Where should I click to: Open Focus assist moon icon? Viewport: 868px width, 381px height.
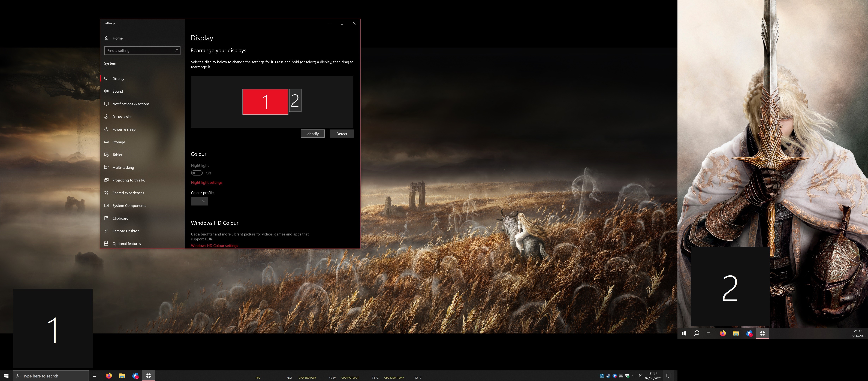click(x=107, y=117)
